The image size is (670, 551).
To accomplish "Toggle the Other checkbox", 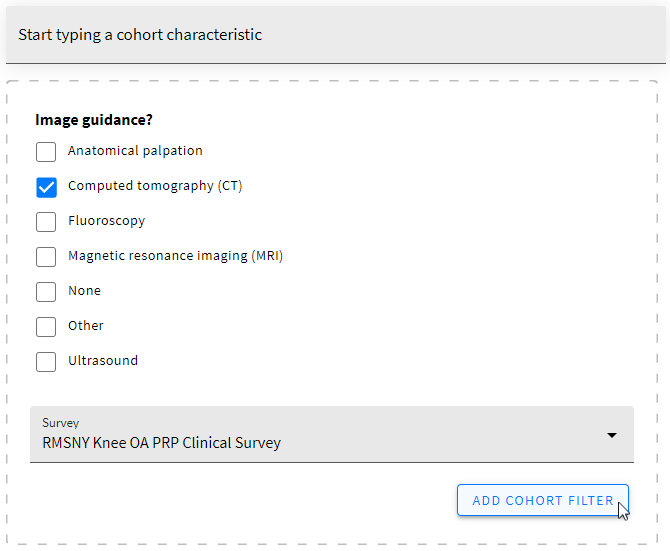I will coord(46,327).
